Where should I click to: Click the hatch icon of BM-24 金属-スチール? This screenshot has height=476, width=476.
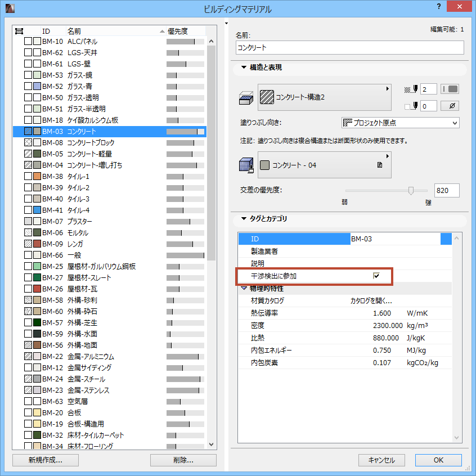pos(28,379)
